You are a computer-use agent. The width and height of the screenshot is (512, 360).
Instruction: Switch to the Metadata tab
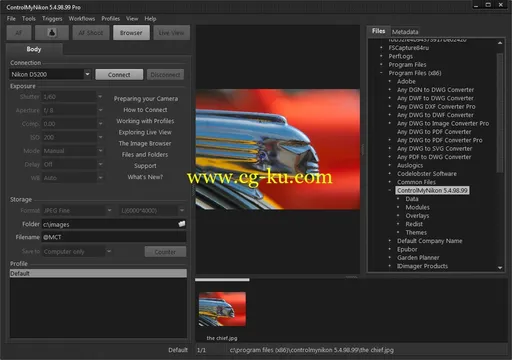click(405, 32)
